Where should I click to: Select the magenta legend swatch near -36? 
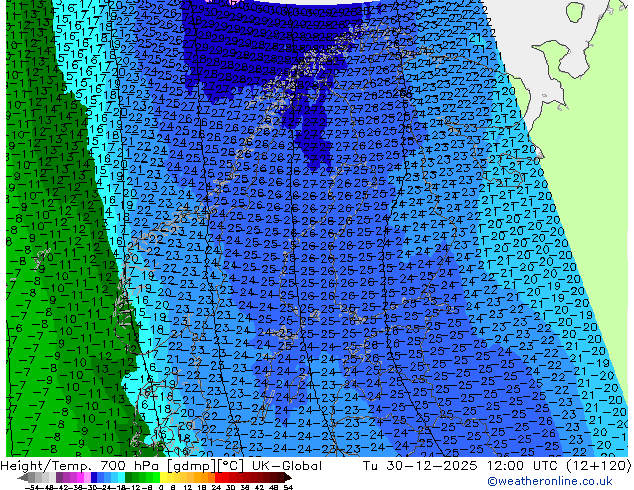pos(80,477)
